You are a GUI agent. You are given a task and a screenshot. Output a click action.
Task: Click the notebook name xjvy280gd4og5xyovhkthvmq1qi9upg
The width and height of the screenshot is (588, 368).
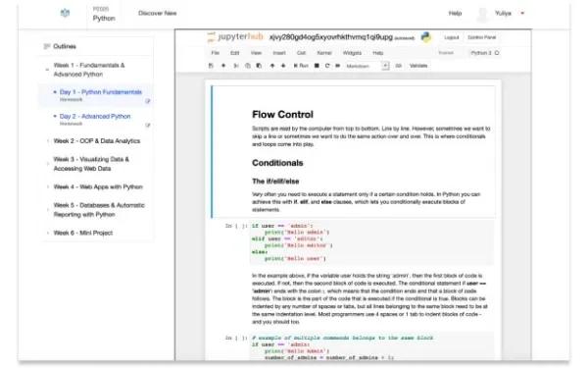point(331,37)
